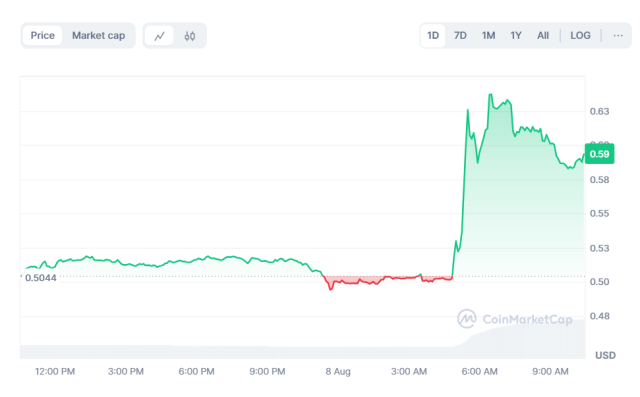
Task: Click the 6:00 AM time axis label
Action: (x=479, y=371)
